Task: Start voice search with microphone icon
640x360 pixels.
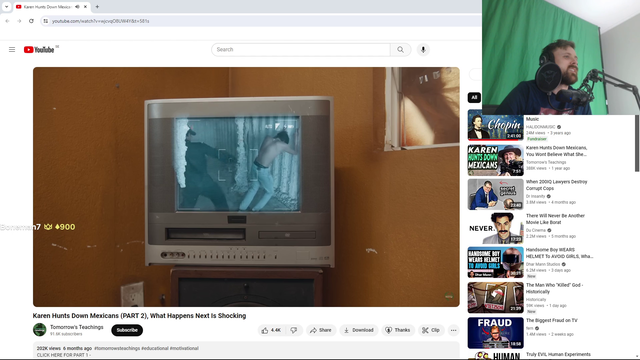Action: coord(423,49)
